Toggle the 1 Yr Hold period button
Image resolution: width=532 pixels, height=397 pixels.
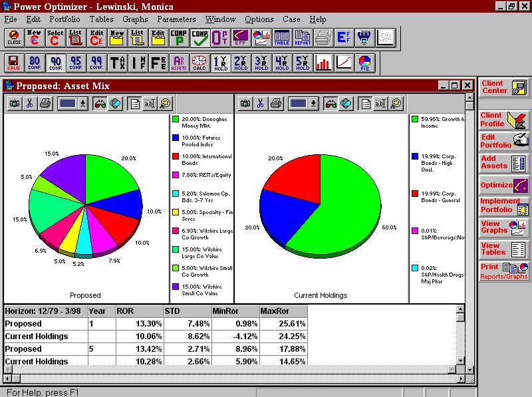(220, 63)
